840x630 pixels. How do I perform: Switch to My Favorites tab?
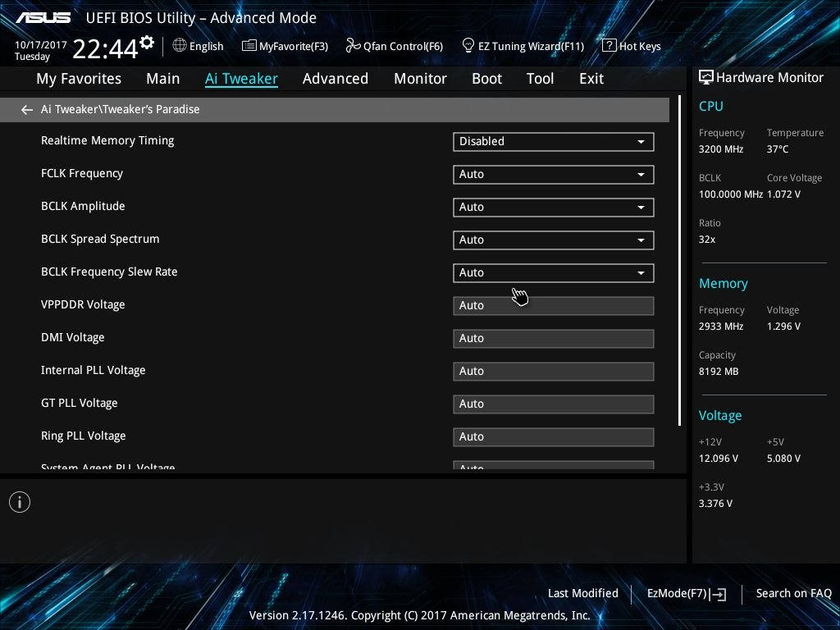79,79
